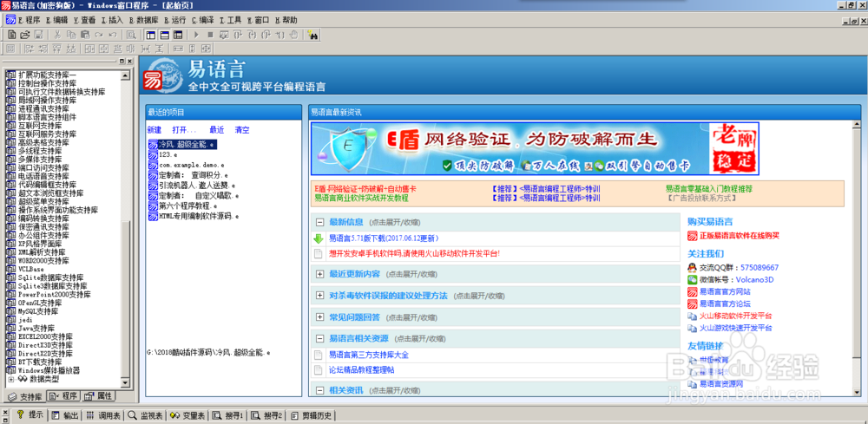Viewport: 868px width, 424px height.
Task: Open the 剪辑历史 bottom tab
Action: [x=311, y=415]
